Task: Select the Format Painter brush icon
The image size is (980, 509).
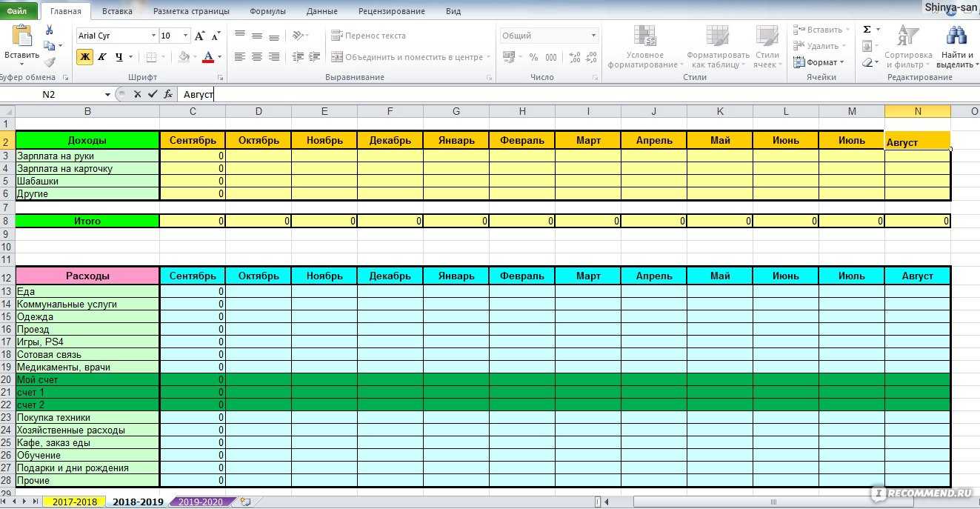Action: pyautogui.click(x=50, y=62)
